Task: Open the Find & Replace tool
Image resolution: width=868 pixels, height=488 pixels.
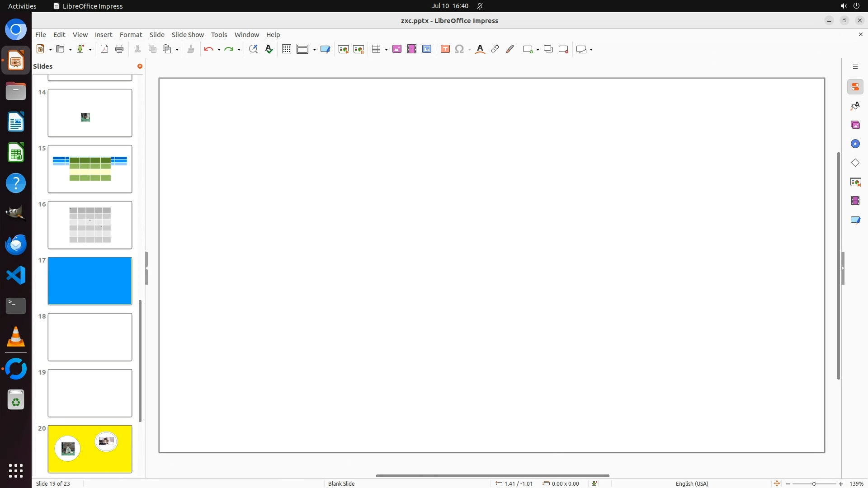Action: [253, 49]
